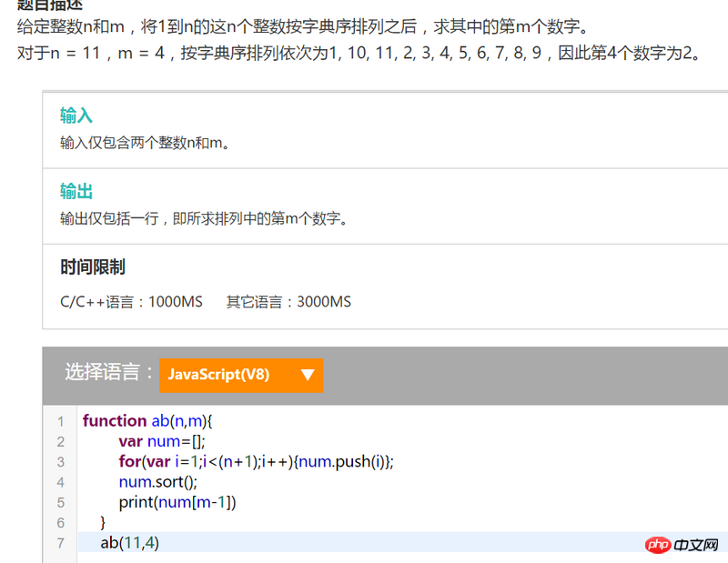The width and height of the screenshot is (728, 563).
Task: Click the 中文网 watermark text
Action: point(698,545)
